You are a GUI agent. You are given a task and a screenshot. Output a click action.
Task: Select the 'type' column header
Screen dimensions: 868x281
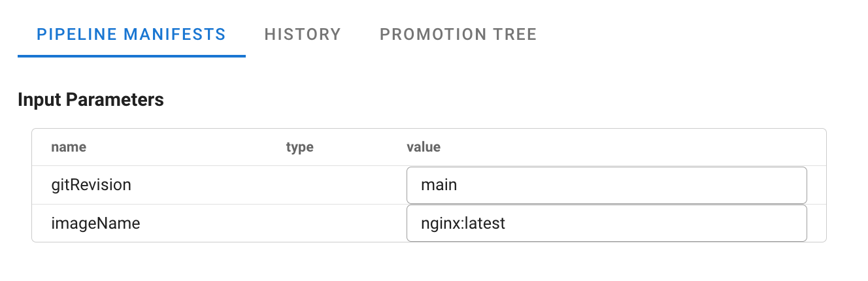pyautogui.click(x=300, y=147)
